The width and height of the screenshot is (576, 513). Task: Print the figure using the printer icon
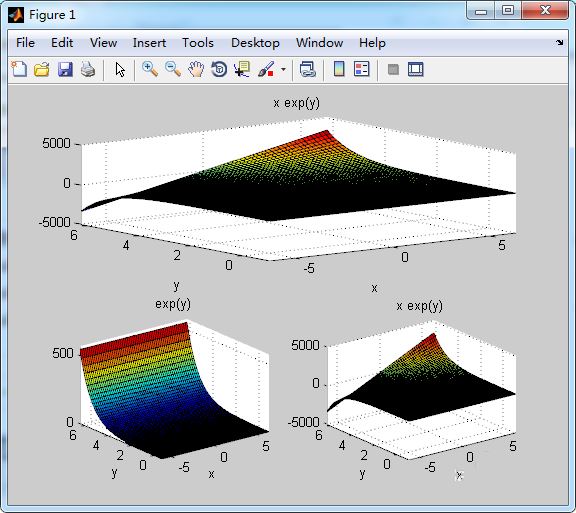88,69
